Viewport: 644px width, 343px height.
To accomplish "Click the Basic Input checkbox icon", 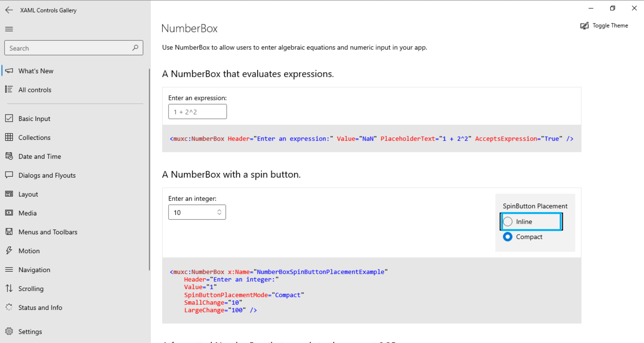I will (9, 118).
